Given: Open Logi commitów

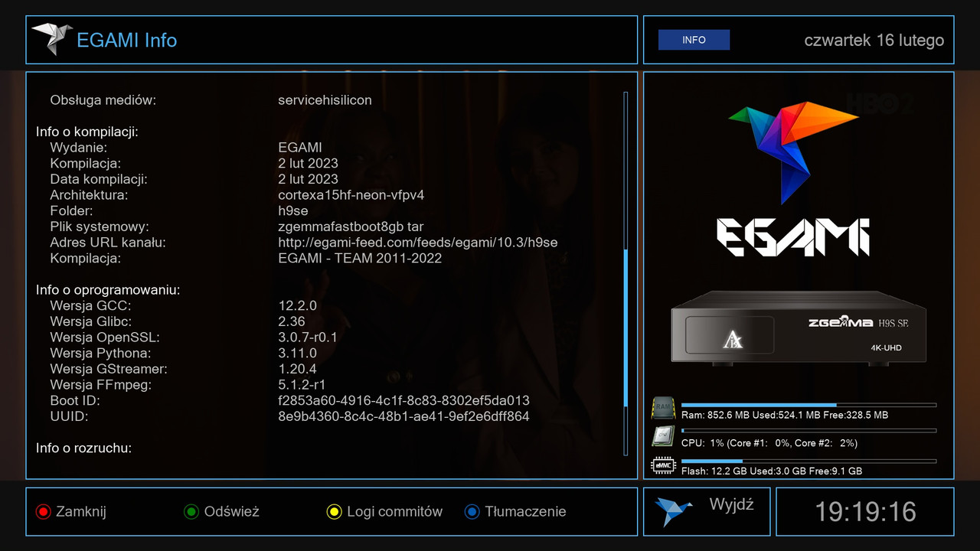Looking at the screenshot, I should 395,511.
